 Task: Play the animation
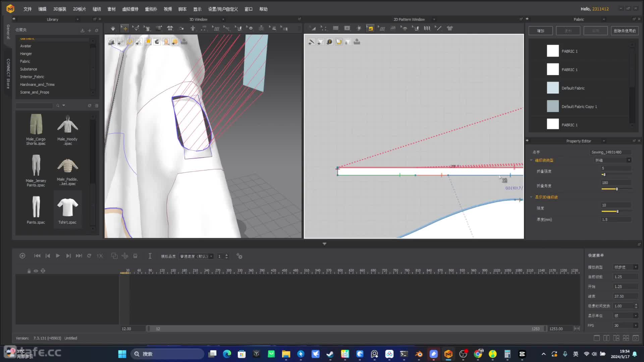click(x=58, y=256)
